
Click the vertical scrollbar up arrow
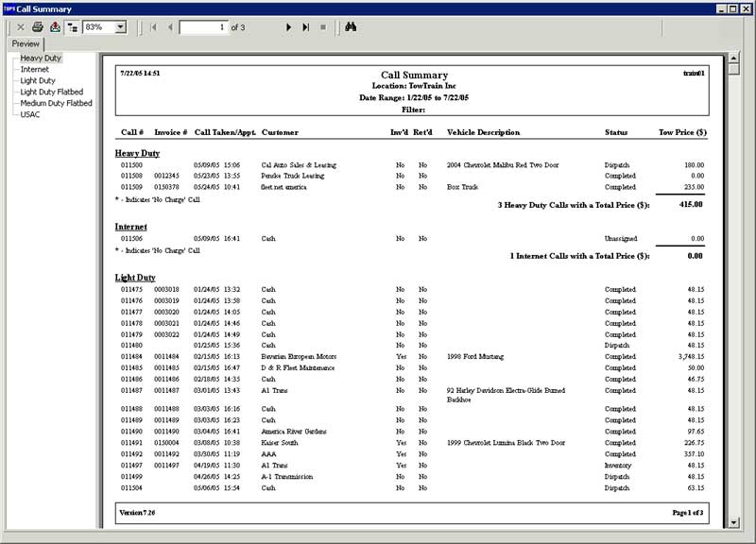(733, 58)
